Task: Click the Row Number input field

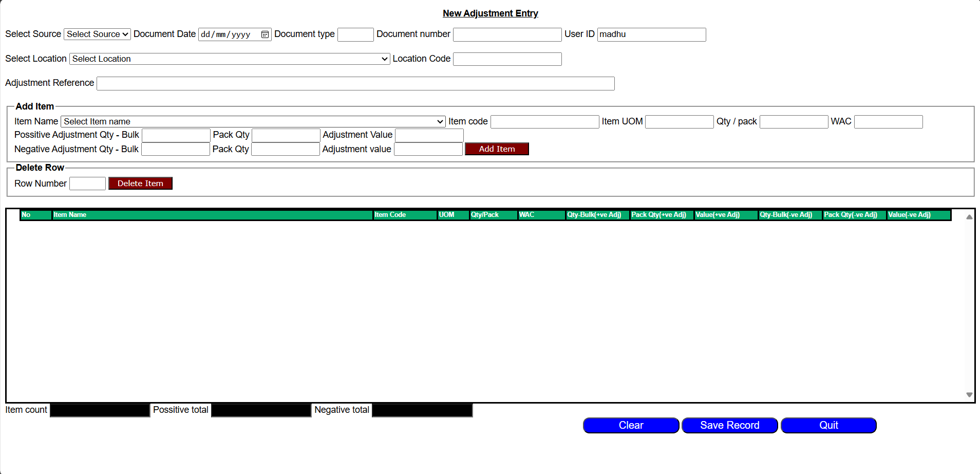Action: click(87, 184)
